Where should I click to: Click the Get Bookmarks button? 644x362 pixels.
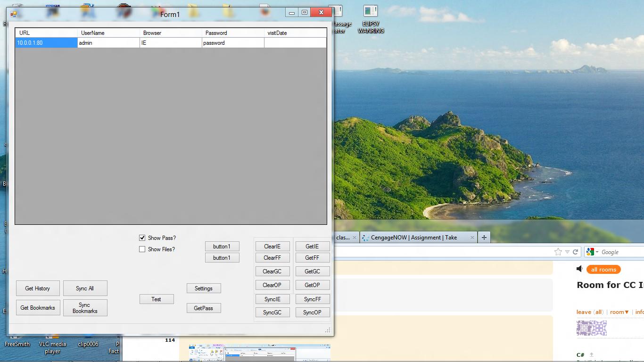coord(38,308)
